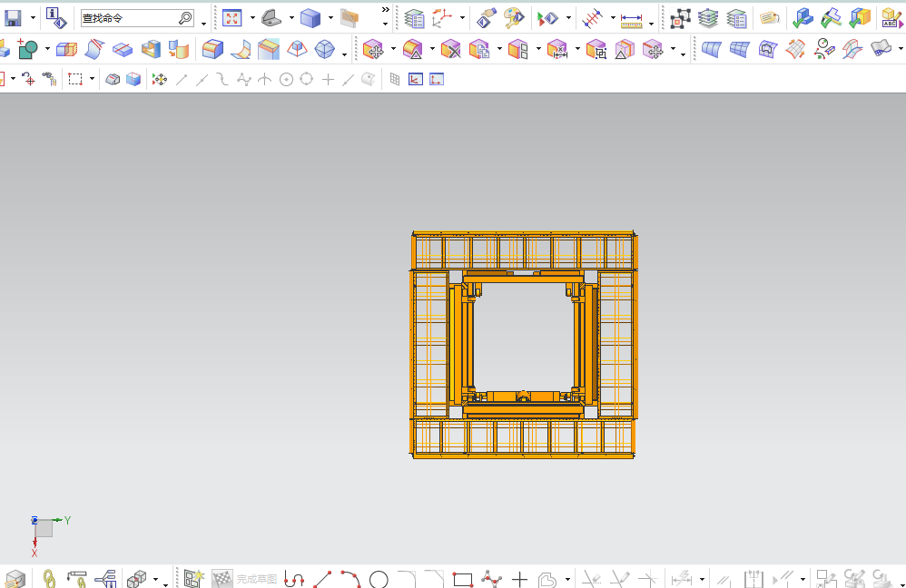Screen dimensions: 906x588
Task: Open the layer settings list icon
Action: [x=414, y=18]
